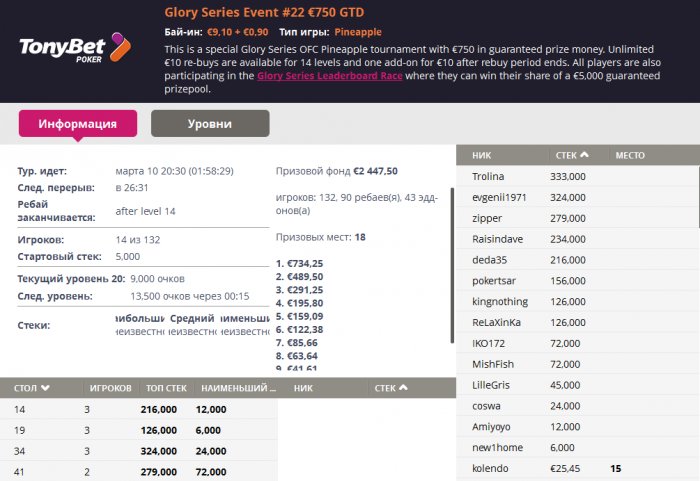The width and height of the screenshot is (700, 481).
Task: Open the Уровни tab
Action: coord(210,124)
